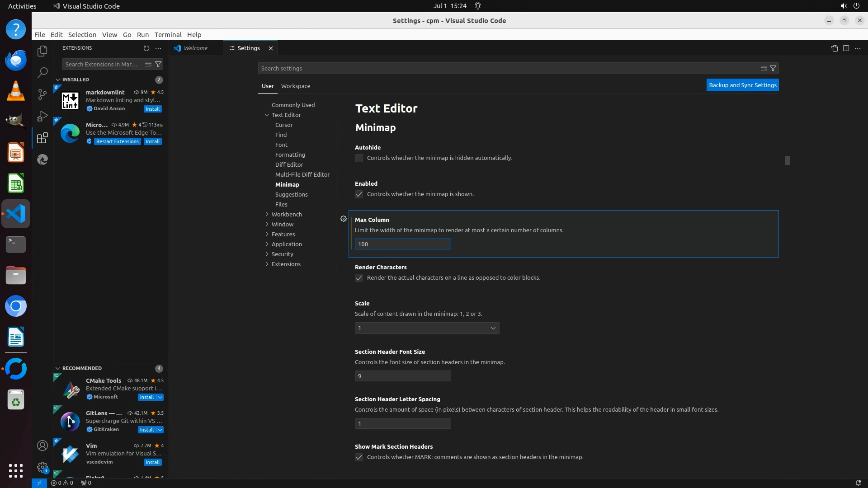Open CMake Tools Install dropdown arrow
Image resolution: width=868 pixels, height=488 pixels.
pos(160,397)
